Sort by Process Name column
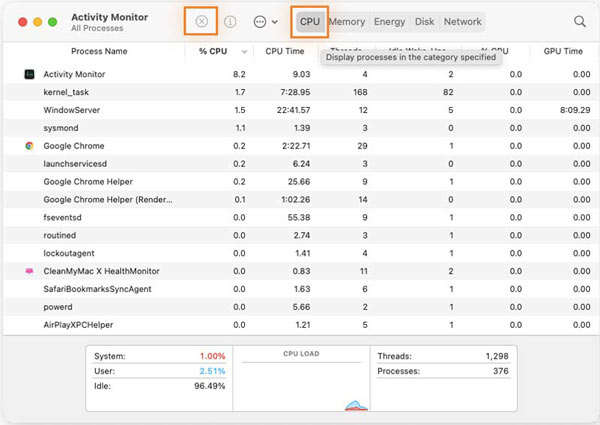600x425 pixels. [x=99, y=51]
